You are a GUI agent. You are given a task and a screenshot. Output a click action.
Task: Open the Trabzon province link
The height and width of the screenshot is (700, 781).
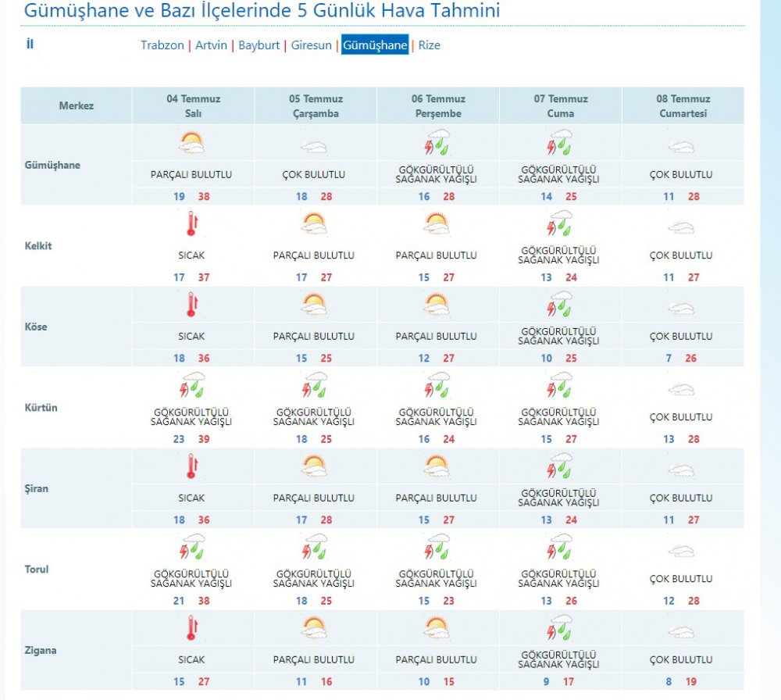click(162, 45)
